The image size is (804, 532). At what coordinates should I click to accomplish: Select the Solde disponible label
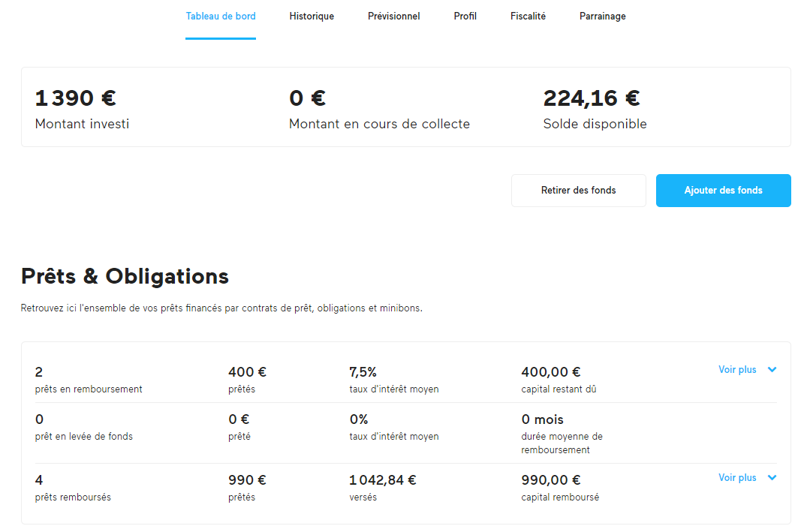point(595,124)
